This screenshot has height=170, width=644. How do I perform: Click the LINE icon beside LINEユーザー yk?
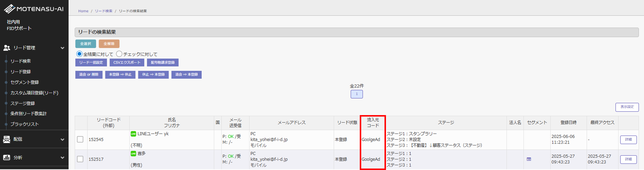[133, 134]
